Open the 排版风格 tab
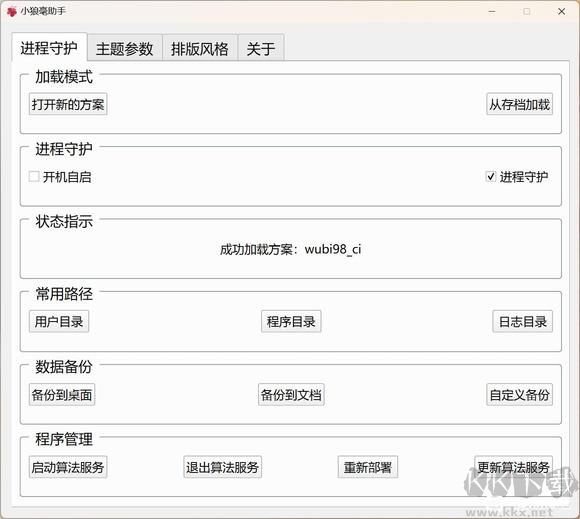The image size is (580, 519). click(200, 48)
